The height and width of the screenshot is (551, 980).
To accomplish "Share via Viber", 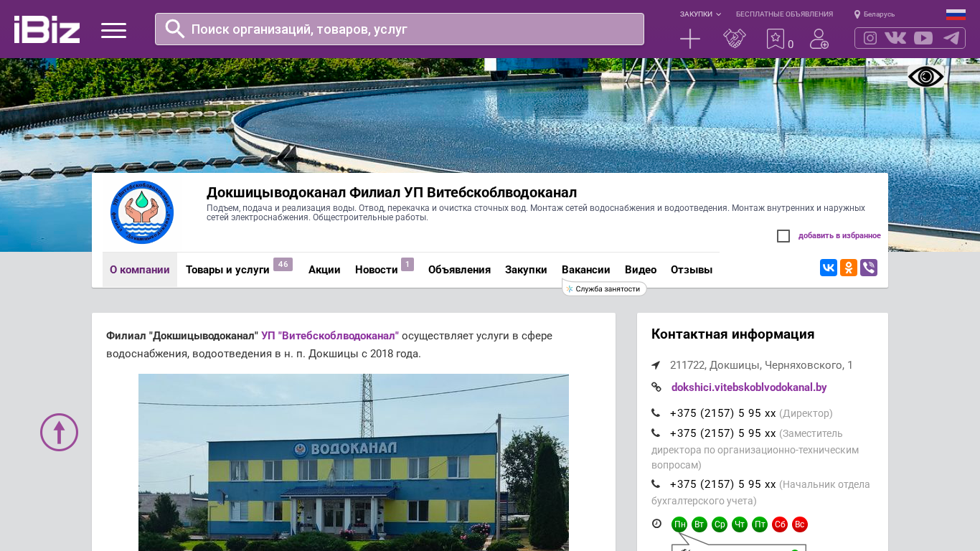I will tap(869, 268).
